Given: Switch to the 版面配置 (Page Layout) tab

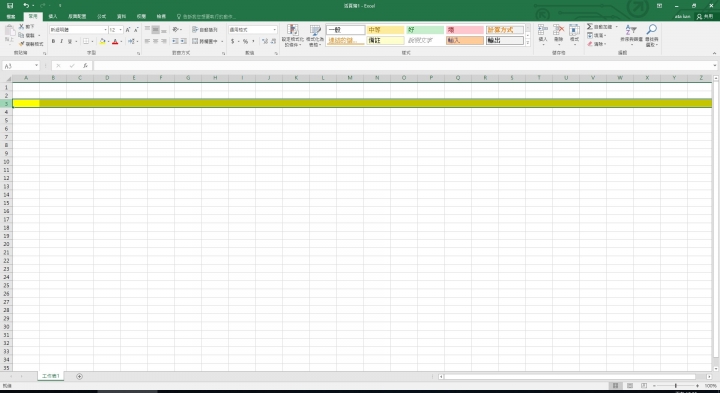Looking at the screenshot, I should point(77,16).
